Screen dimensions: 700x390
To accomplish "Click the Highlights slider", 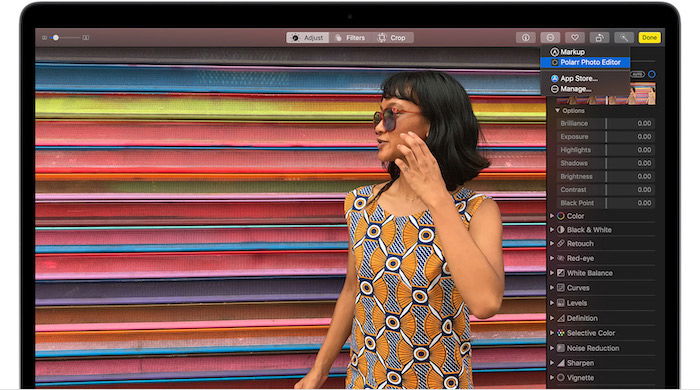I will [606, 150].
